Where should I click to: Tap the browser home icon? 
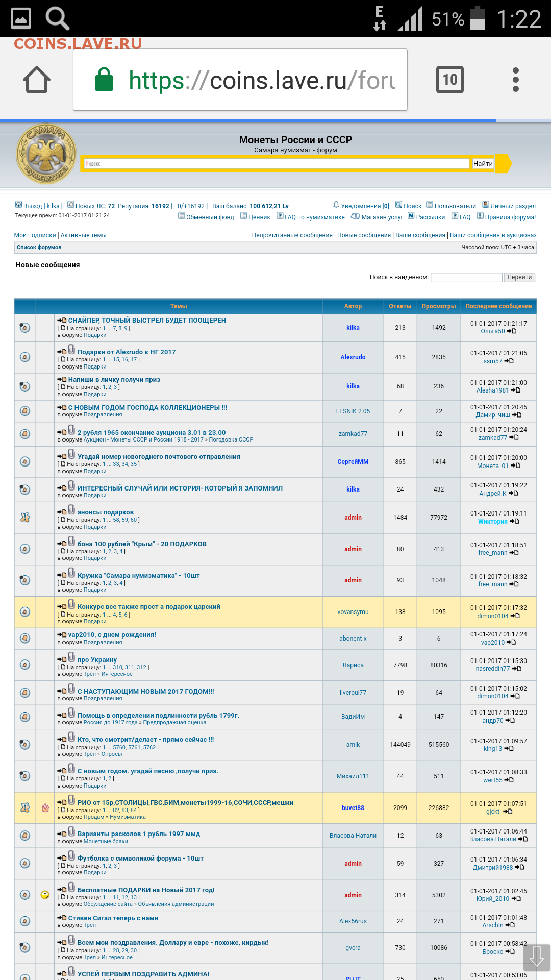(37, 80)
